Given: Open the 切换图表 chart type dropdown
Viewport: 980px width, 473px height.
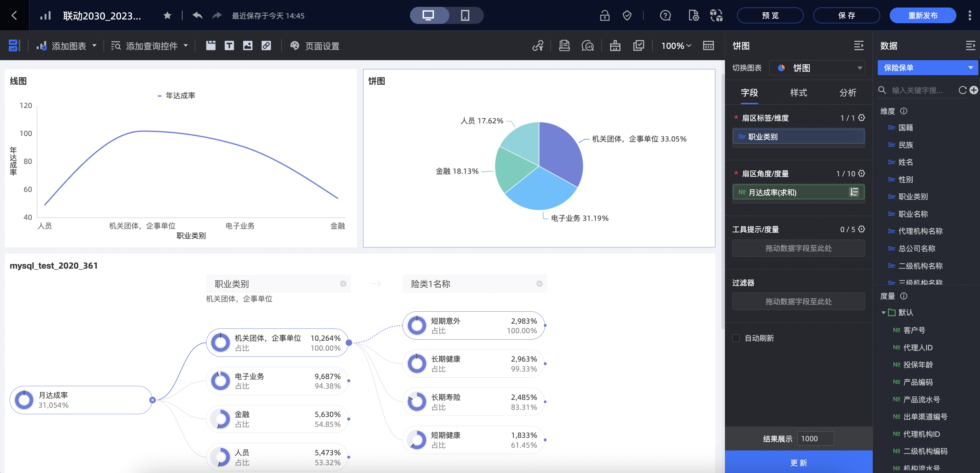Looking at the screenshot, I should tap(817, 68).
